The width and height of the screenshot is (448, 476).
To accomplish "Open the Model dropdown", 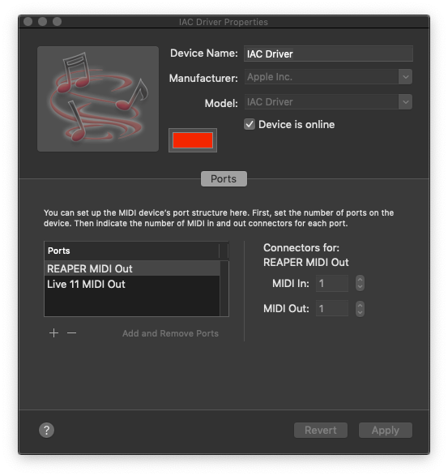I will pyautogui.click(x=406, y=102).
